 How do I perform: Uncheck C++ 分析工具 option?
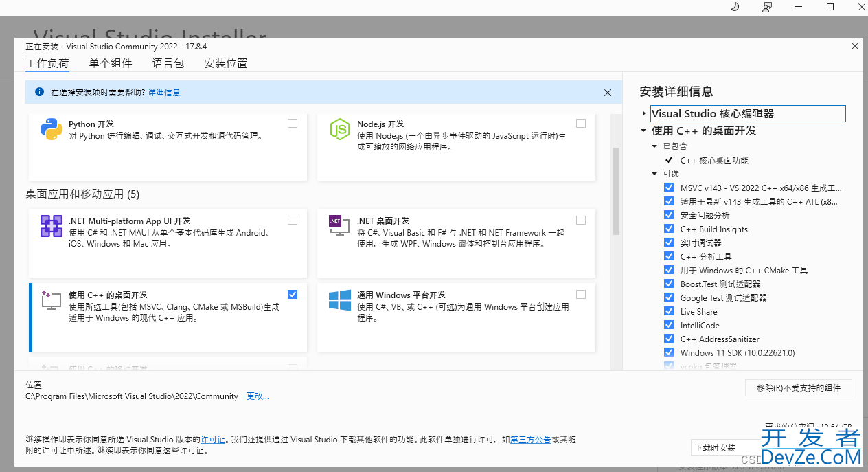click(x=669, y=256)
